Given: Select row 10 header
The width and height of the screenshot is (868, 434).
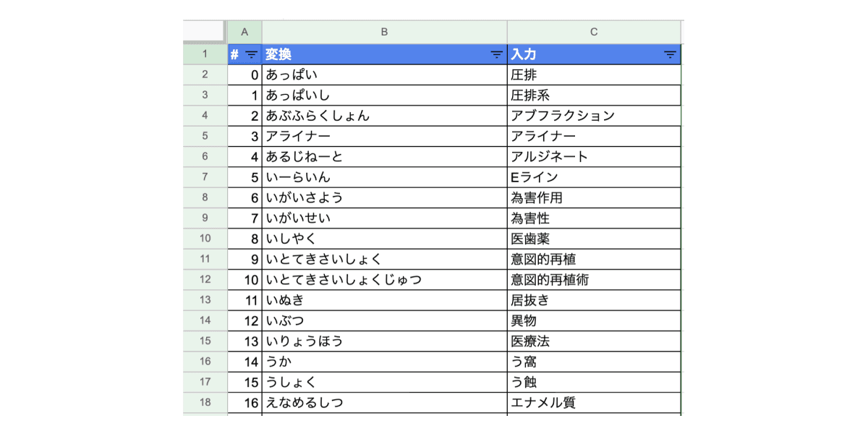Looking at the screenshot, I should point(205,239).
